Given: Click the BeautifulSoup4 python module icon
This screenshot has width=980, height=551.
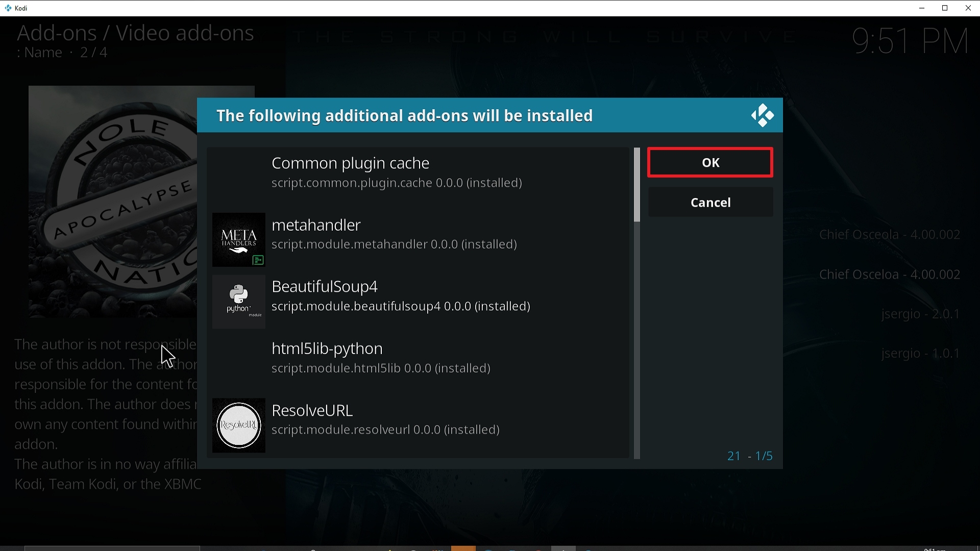Looking at the screenshot, I should pyautogui.click(x=239, y=302).
